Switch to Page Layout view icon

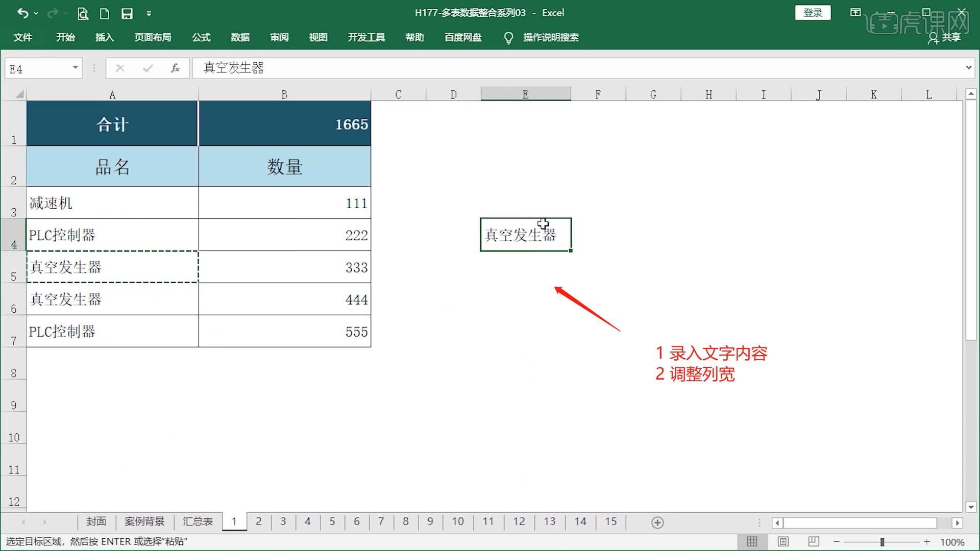click(783, 542)
